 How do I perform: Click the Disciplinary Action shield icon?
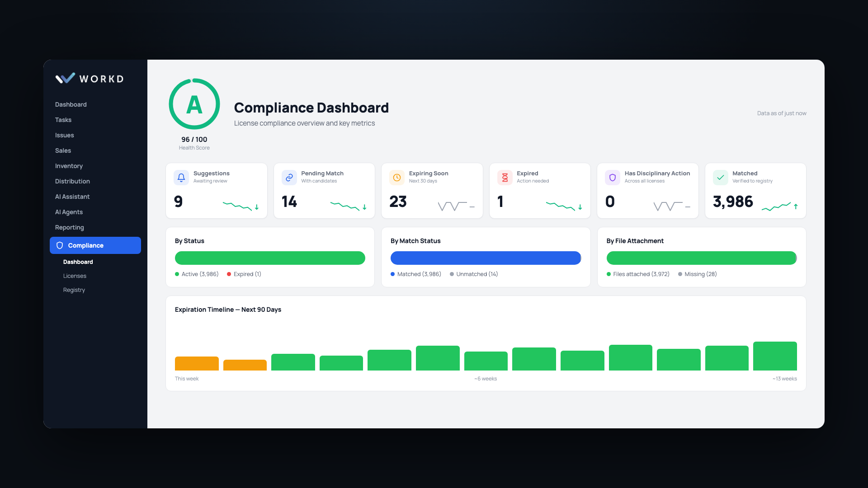(613, 178)
